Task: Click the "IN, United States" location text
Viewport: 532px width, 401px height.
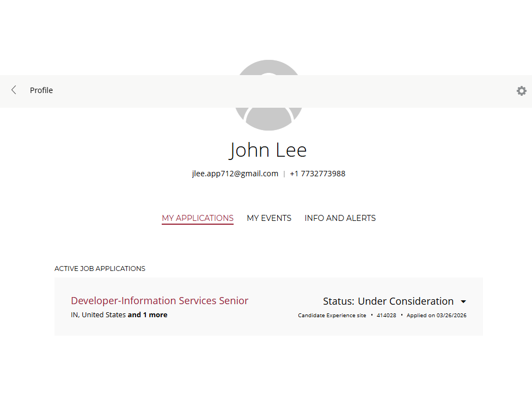Action: pos(98,315)
